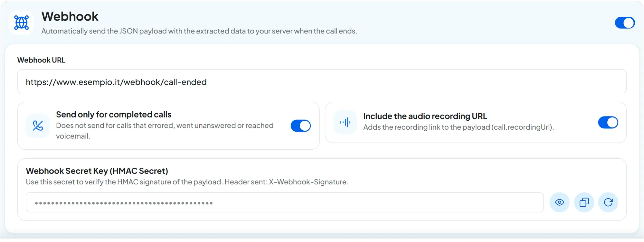Image resolution: width=644 pixels, height=242 pixels.
Task: Click the audio waveform icon
Action: (x=345, y=122)
